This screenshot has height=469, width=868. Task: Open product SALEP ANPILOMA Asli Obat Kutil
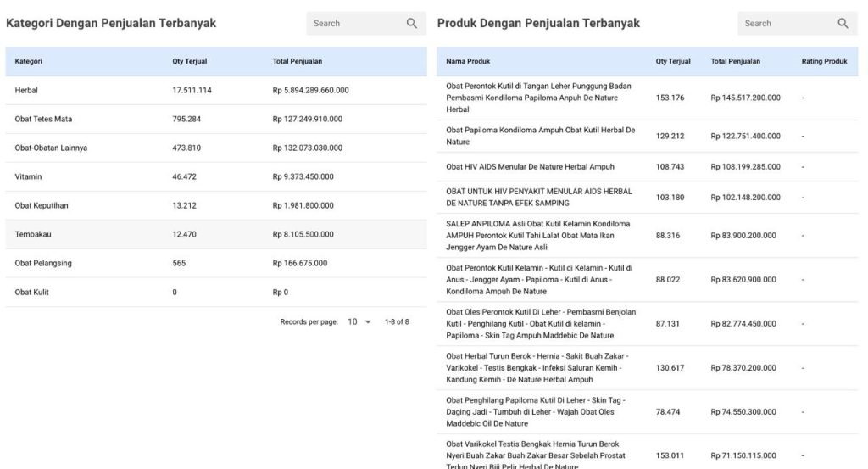pyautogui.click(x=538, y=235)
